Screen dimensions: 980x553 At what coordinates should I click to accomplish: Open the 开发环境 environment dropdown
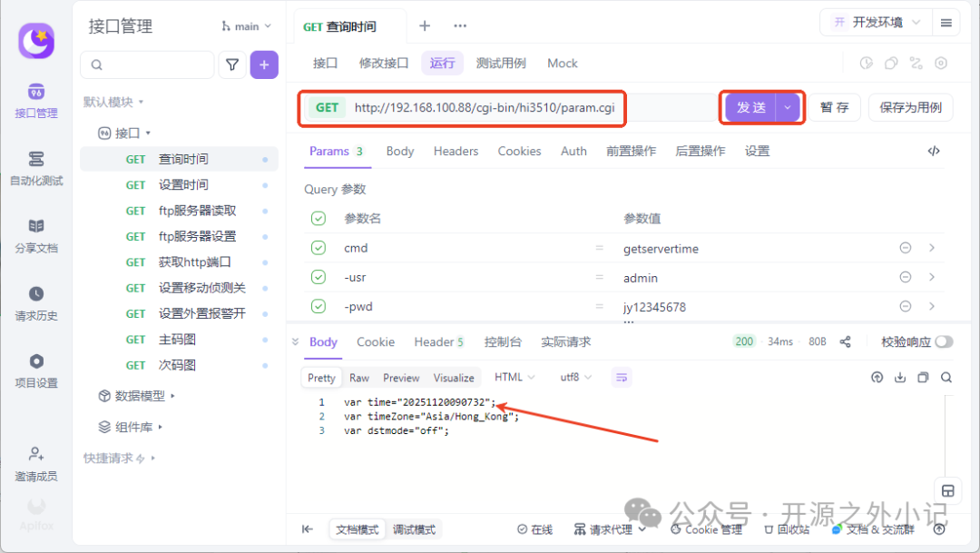click(876, 23)
